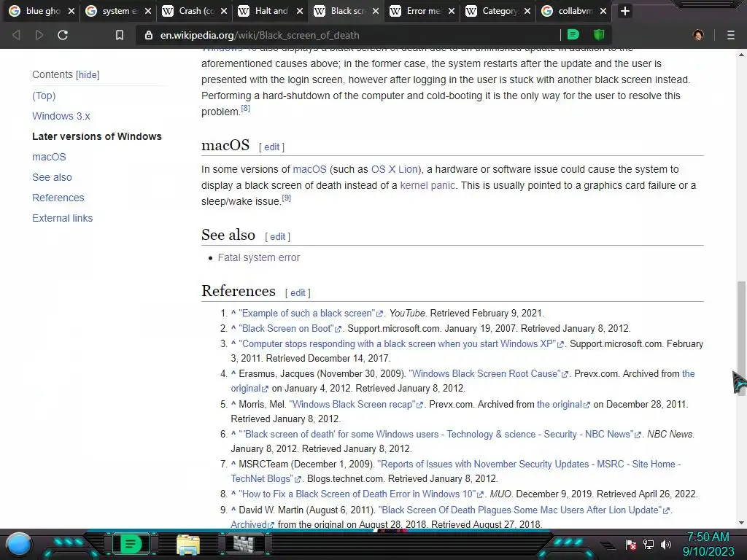
Task: Close the 'Halt and' tab
Action: coord(300,11)
